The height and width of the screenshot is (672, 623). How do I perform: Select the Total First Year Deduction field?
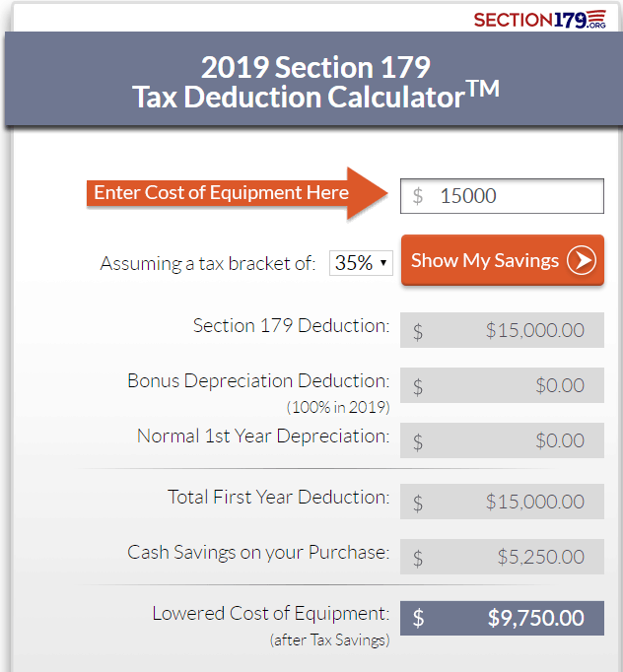(x=502, y=502)
